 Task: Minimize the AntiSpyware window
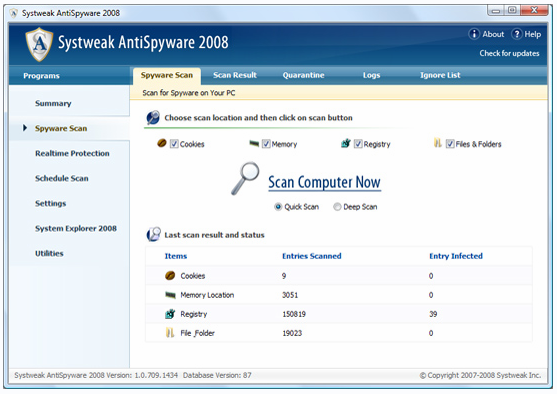(x=496, y=10)
